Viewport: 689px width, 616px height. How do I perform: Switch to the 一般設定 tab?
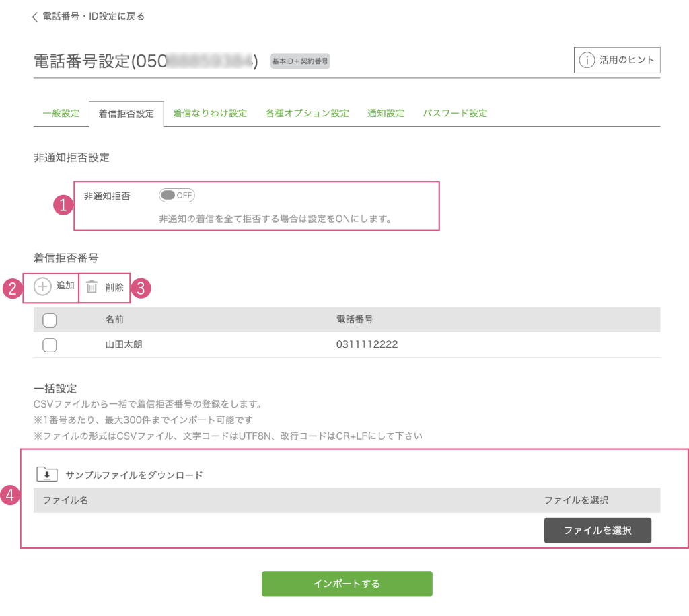coord(61,113)
